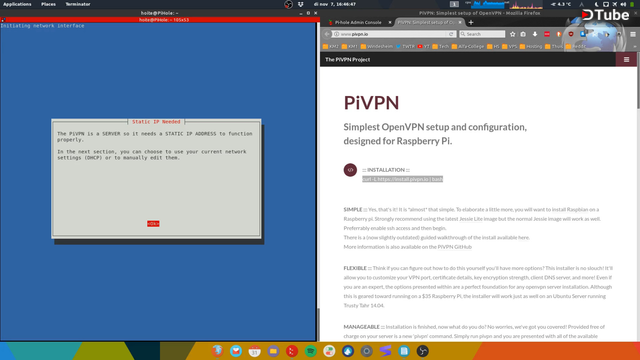Open the Alfa-College bookmarks folder

click(x=468, y=47)
